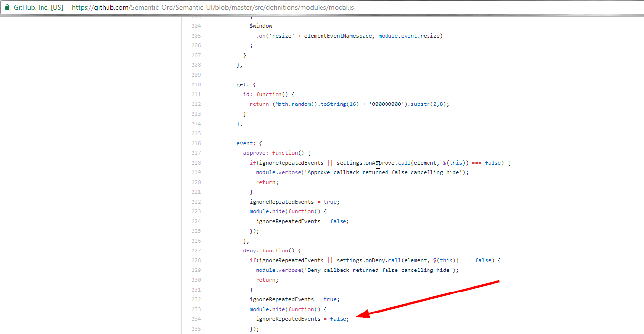Click line number 227 beside the deny function
Image resolution: width=644 pixels, height=334 pixels.
[196, 250]
